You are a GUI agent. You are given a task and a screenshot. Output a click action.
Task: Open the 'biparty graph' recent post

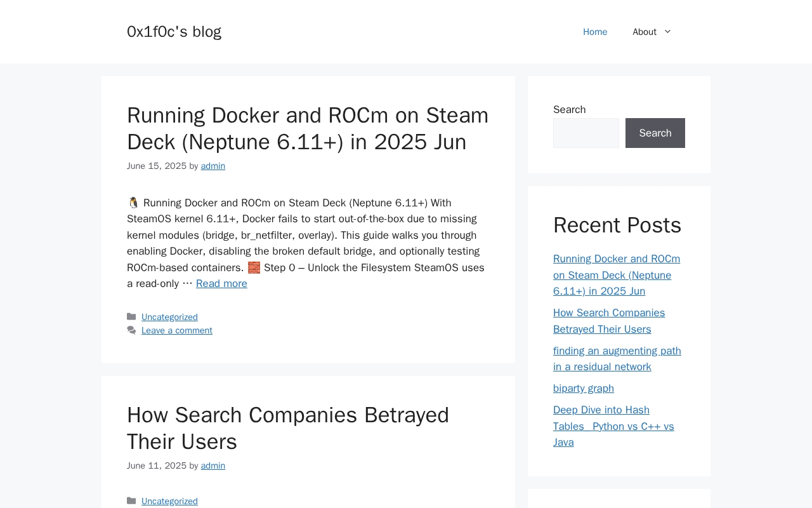tap(584, 388)
